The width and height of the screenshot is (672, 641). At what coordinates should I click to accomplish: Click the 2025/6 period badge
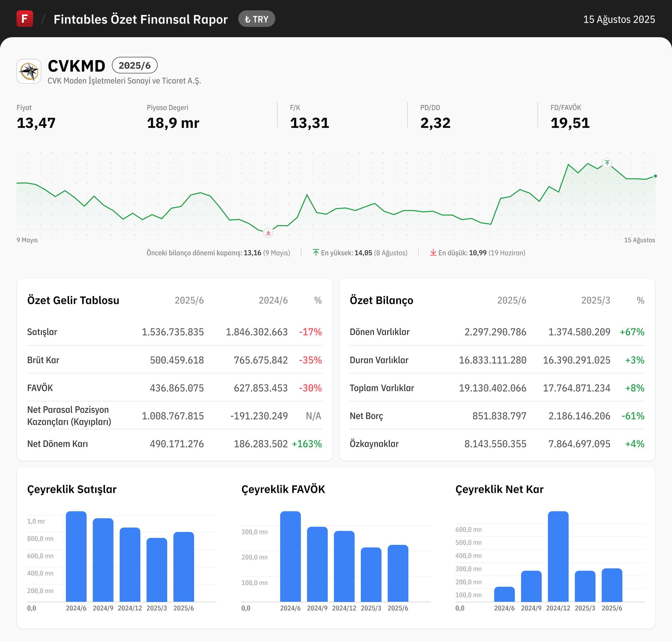click(135, 65)
